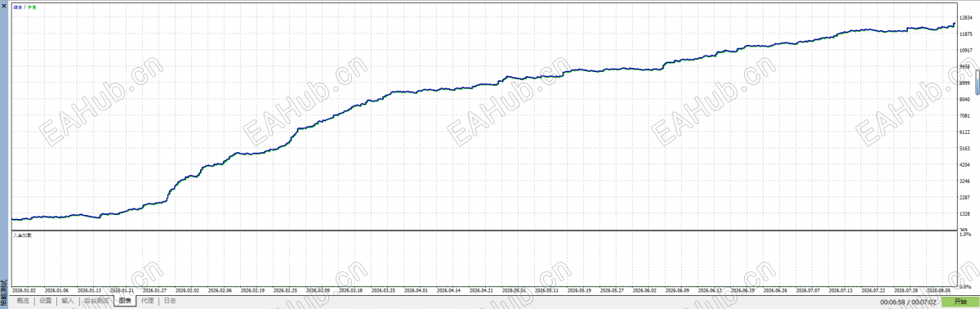Image resolution: width=980 pixels, height=309 pixels.
Task: Open the 概览 tab
Action: (x=23, y=301)
